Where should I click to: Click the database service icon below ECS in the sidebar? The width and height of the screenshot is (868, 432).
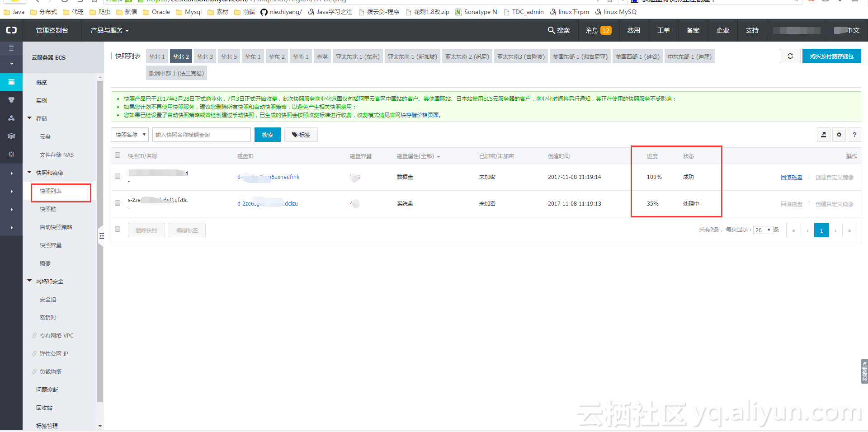(x=11, y=100)
